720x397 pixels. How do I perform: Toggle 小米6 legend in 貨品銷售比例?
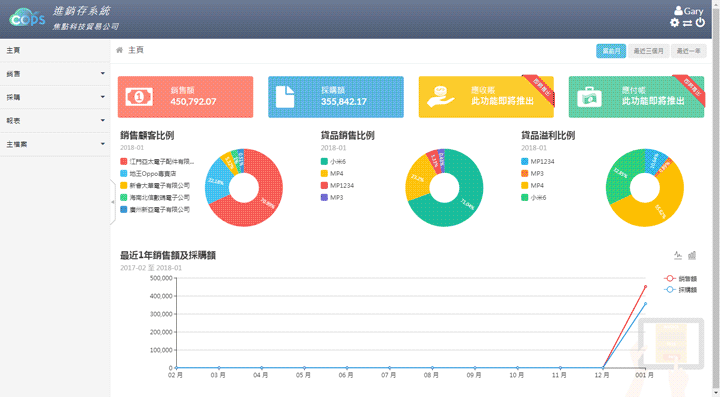click(x=333, y=162)
